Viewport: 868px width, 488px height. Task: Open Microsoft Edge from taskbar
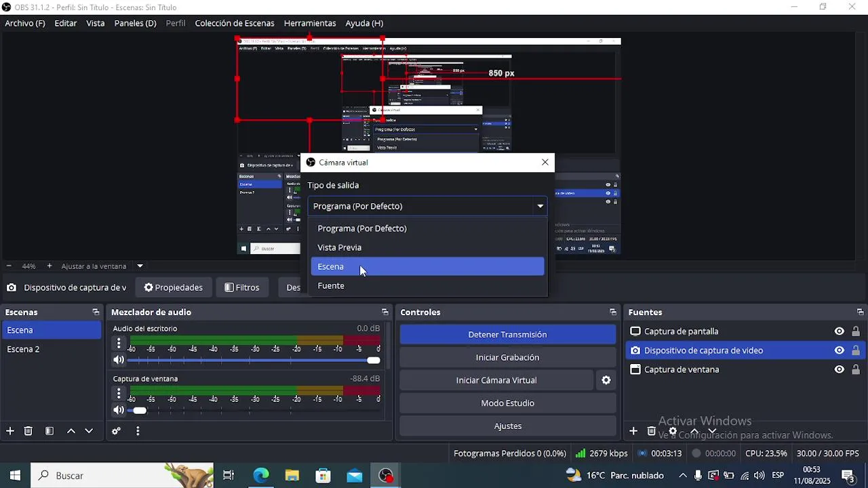pos(261,476)
